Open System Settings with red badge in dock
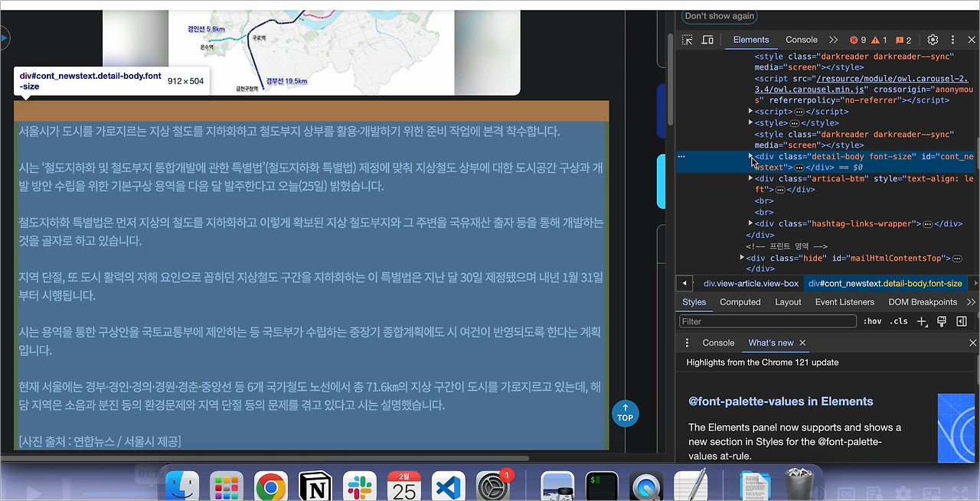 coord(492,485)
